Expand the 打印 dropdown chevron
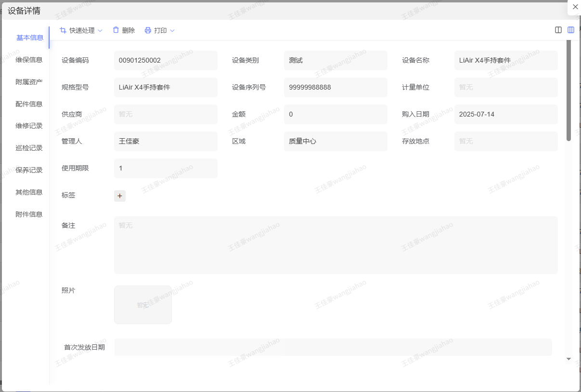Viewport: 581px width, 392px height. (x=172, y=31)
